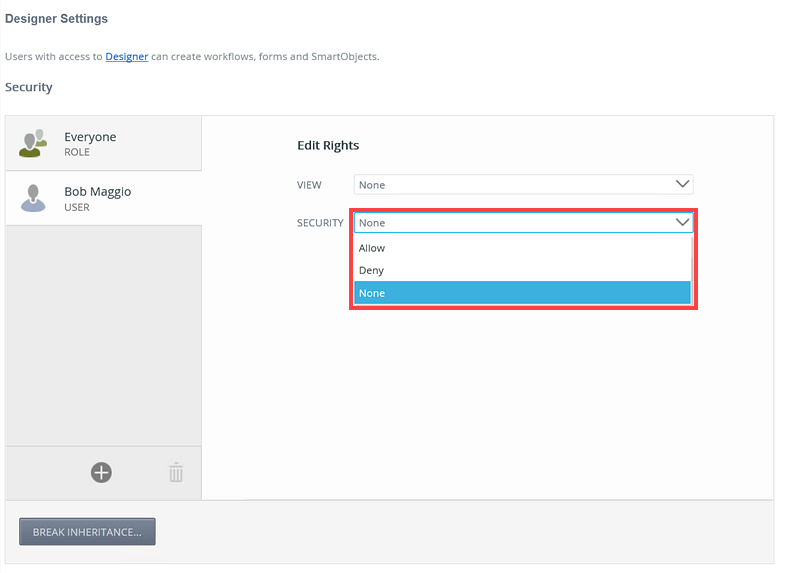This screenshot has width=800, height=573.
Task: Collapse the SECURITY dropdown chevron arrow
Action: pyautogui.click(x=683, y=222)
